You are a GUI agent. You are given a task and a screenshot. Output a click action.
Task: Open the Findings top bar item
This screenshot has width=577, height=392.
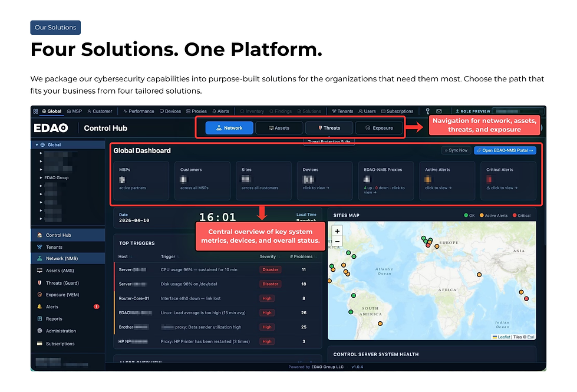[x=281, y=111]
